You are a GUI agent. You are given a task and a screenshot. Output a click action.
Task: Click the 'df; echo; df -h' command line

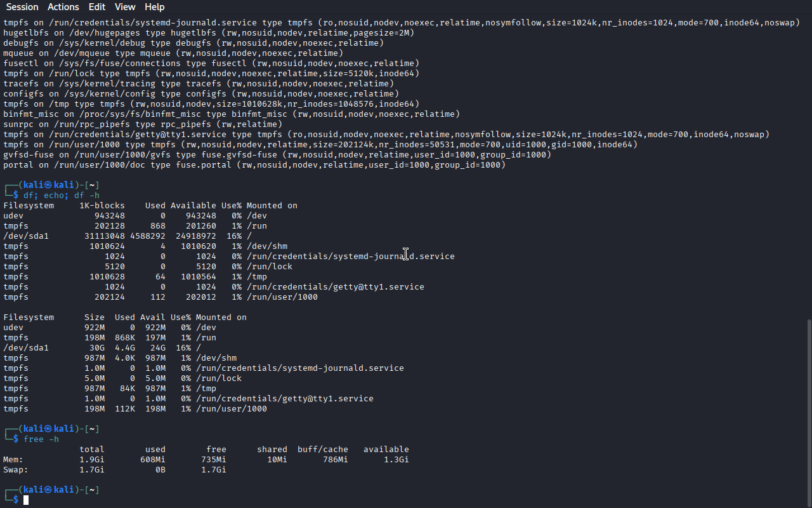pos(62,196)
